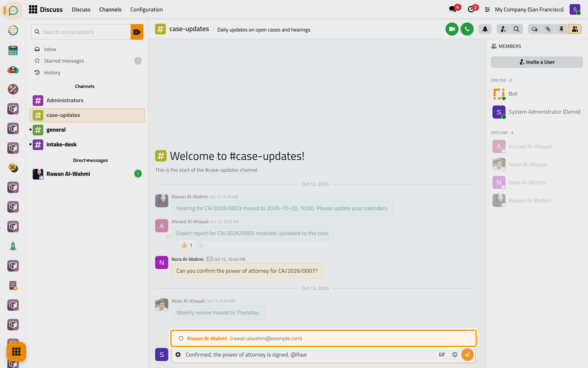
Task: Click the plus icon in the composer
Action: (x=178, y=355)
